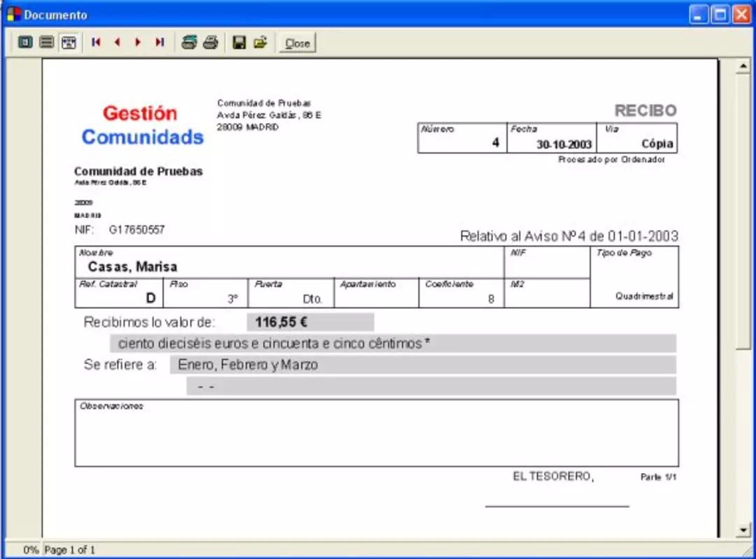Click the amount '116,55 €'

(x=281, y=322)
